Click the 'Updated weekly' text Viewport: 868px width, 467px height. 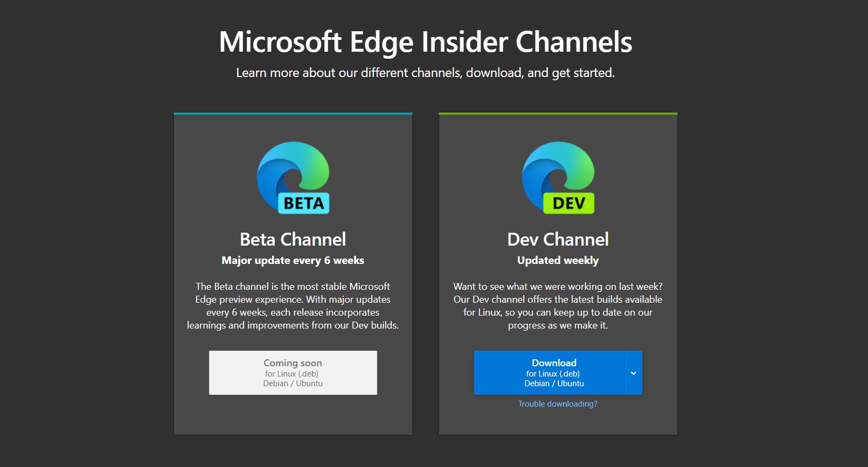[x=558, y=261]
